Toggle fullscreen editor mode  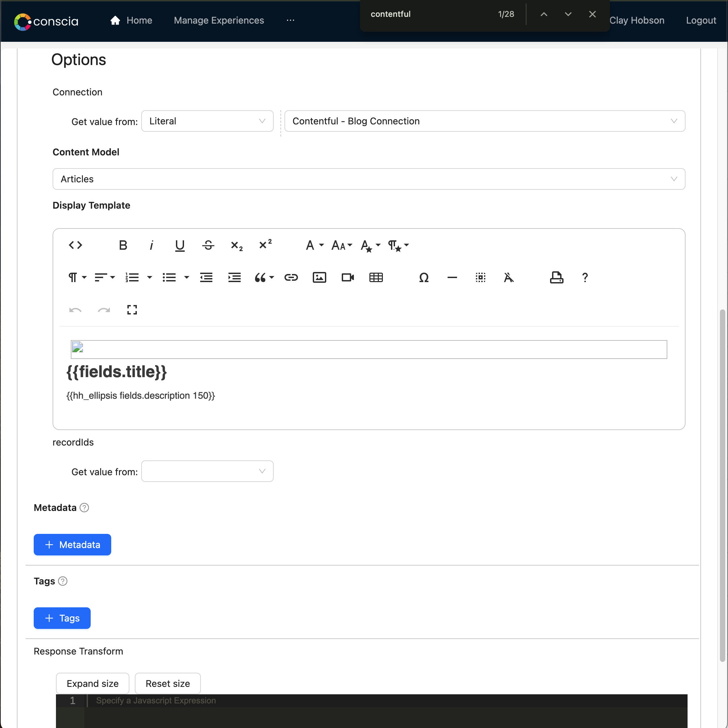[x=132, y=310]
